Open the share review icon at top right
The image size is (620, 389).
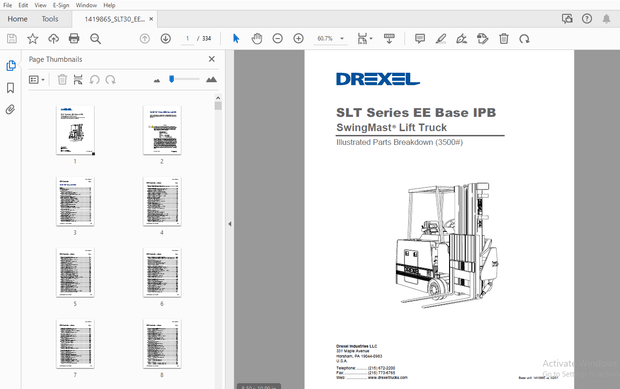tap(567, 19)
